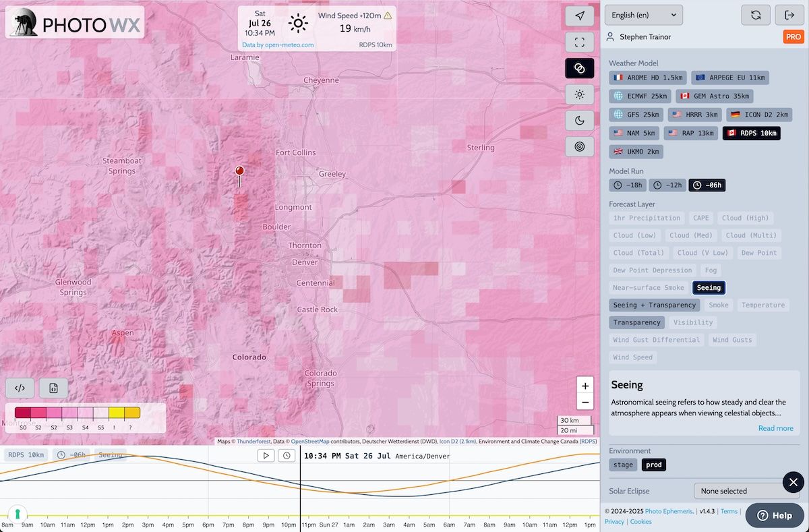Viewport: 809px width, 532px height.
Task: Select AROME HD 1.5km weather model
Action: 648,78
